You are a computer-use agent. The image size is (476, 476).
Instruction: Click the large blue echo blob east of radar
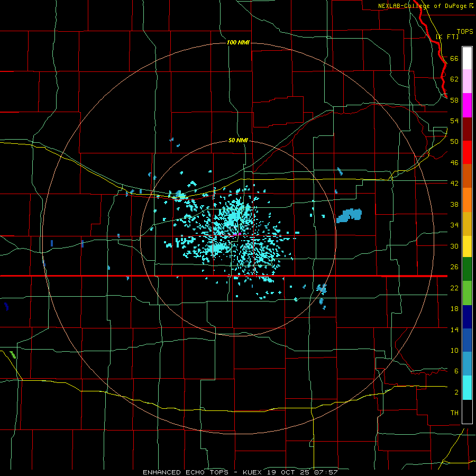click(x=349, y=215)
